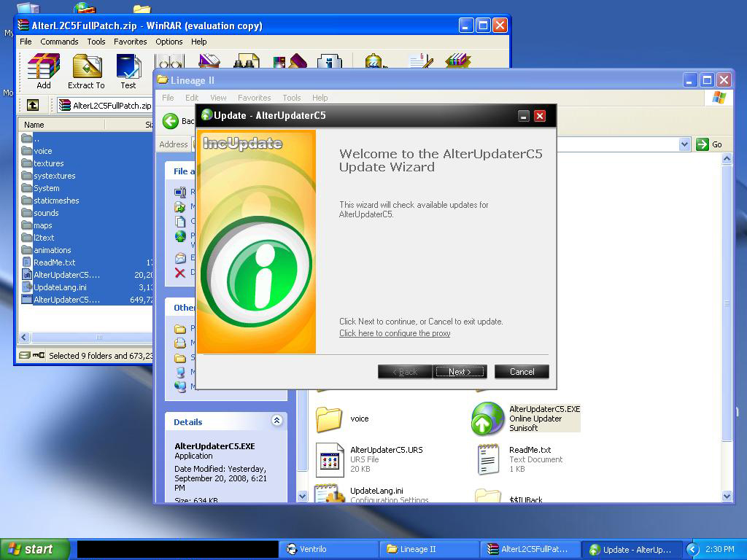Click the green Back arrow in Lineage II window
Viewport: 747px width, 560px height.
point(171,121)
